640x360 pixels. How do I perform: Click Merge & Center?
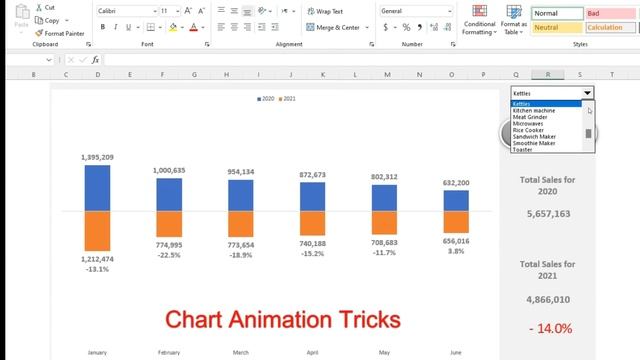click(x=333, y=27)
